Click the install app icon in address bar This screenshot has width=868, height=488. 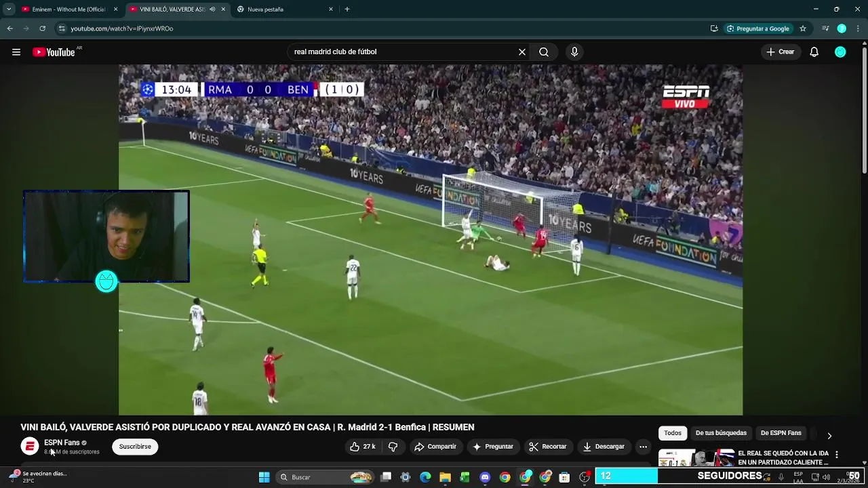click(x=714, y=28)
